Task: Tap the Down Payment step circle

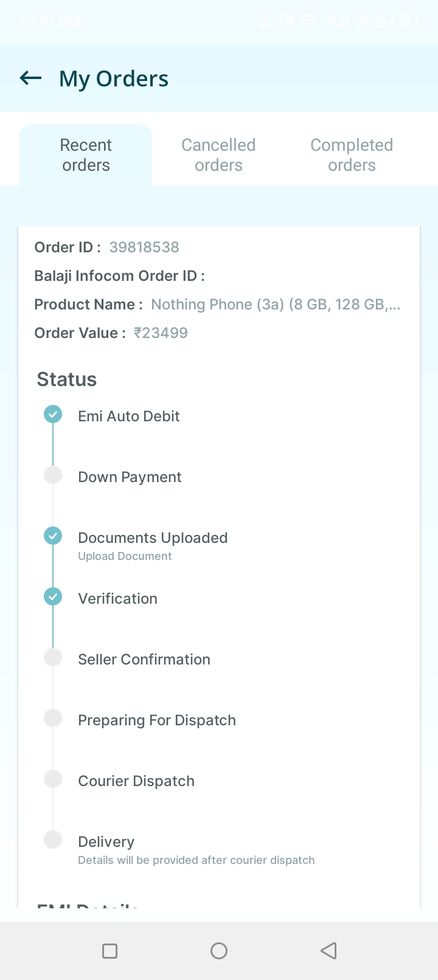Action: tap(53, 475)
